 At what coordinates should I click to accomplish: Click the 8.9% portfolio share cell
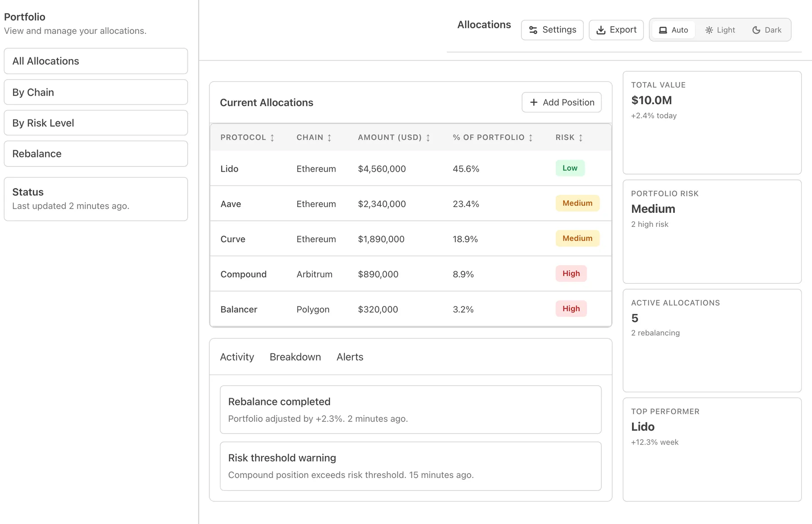point(463,274)
